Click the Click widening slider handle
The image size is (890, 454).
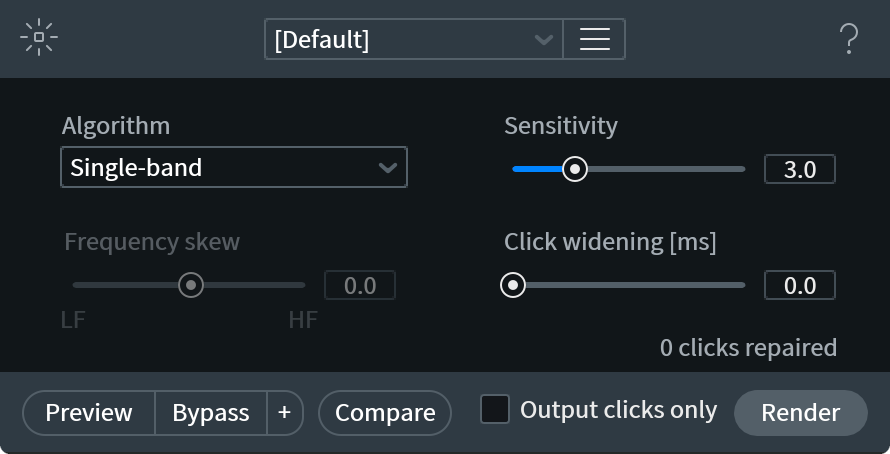(x=513, y=285)
